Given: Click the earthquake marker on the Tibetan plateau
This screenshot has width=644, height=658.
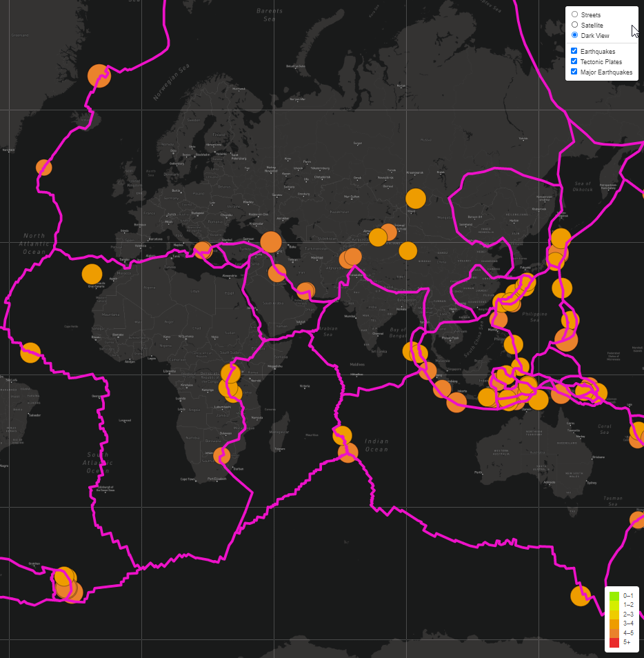Looking at the screenshot, I should 407,251.
